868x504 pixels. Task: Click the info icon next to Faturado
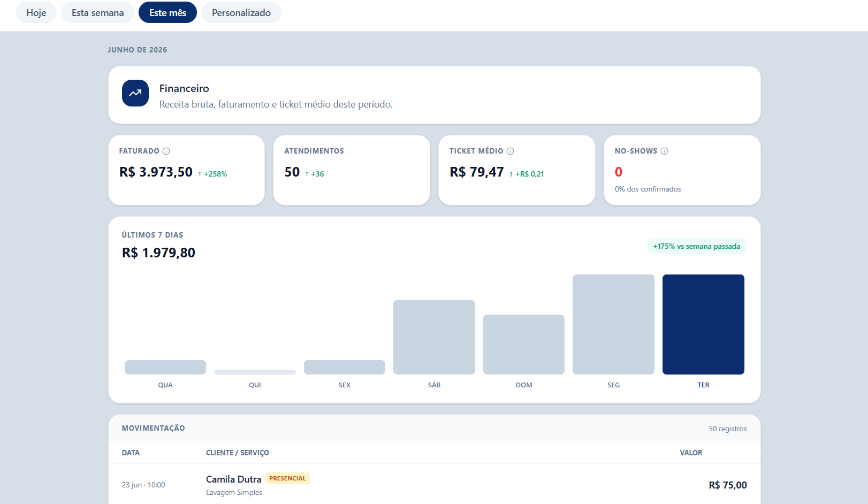pyautogui.click(x=166, y=151)
